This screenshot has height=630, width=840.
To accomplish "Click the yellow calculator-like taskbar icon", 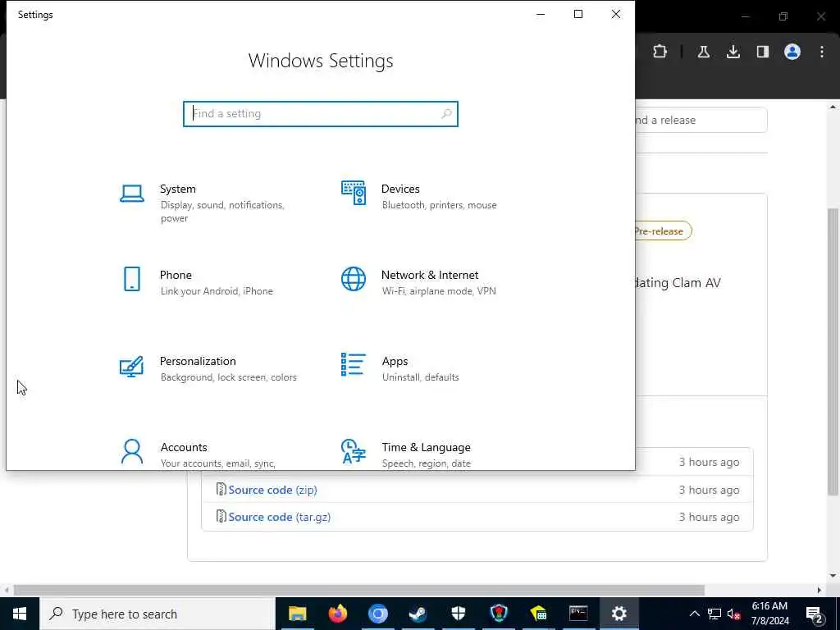I will point(538,614).
